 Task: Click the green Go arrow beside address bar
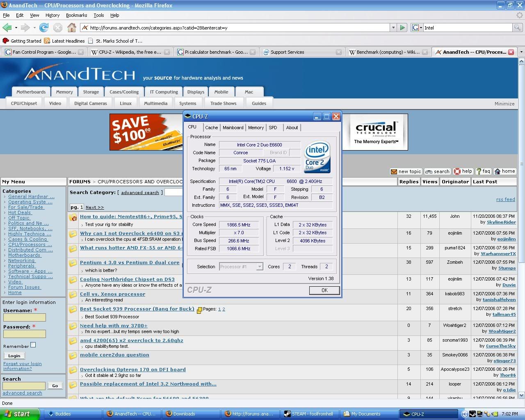point(402,27)
